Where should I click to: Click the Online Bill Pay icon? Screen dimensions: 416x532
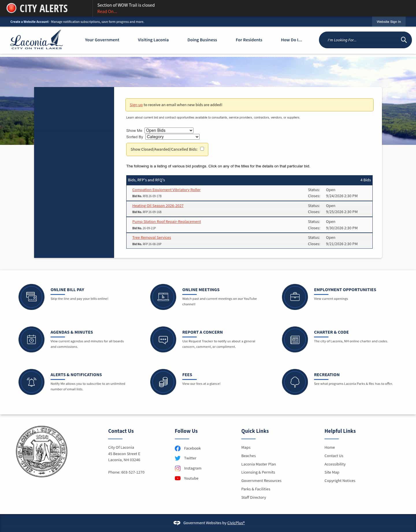point(31,297)
